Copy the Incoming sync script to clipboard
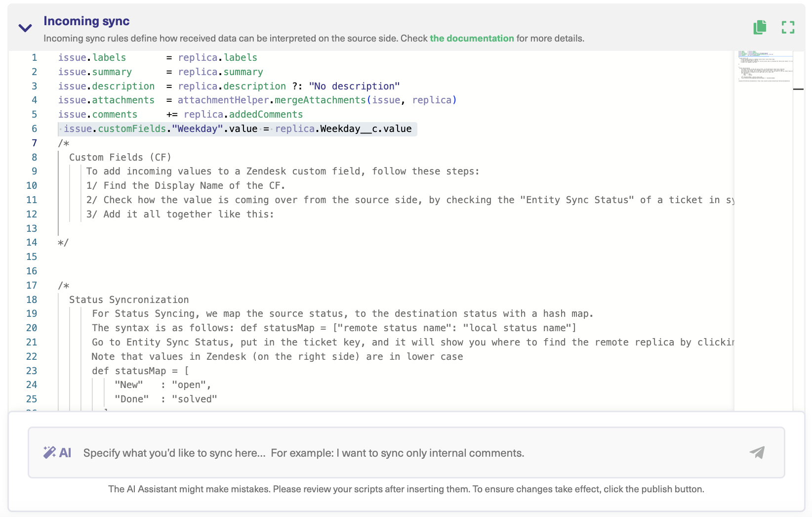The image size is (812, 517). pos(760,27)
